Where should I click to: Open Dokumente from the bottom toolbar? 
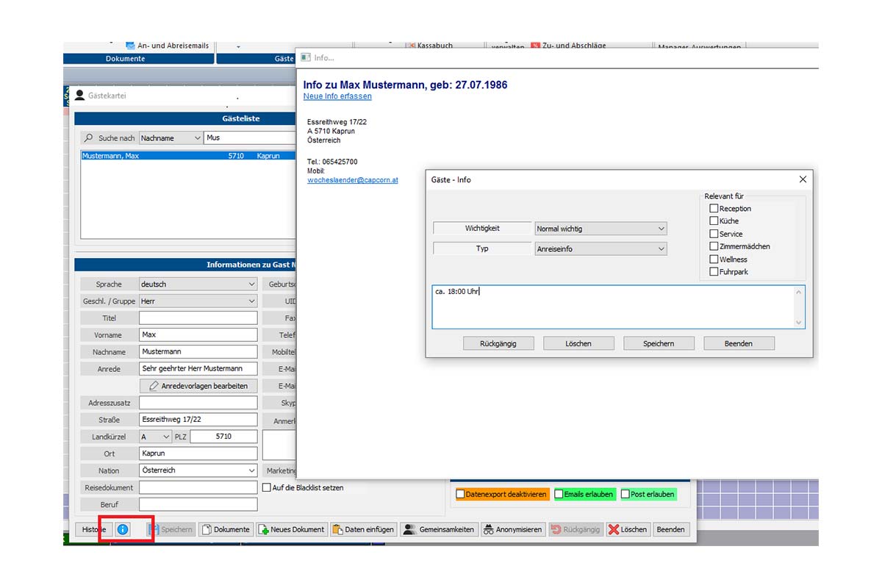pos(226,529)
